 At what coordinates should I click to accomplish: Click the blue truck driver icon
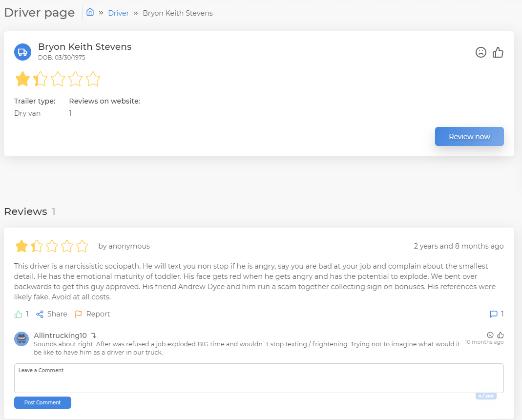tap(22, 52)
